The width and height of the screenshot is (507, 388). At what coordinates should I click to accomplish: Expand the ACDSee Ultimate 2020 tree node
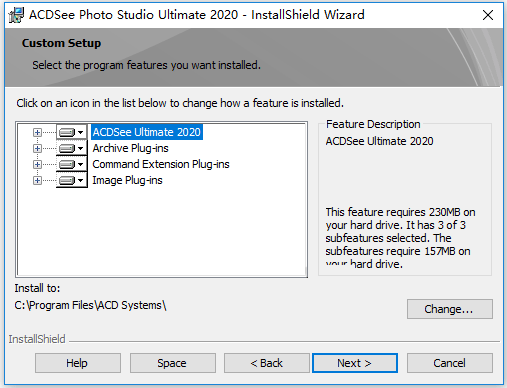tap(37, 132)
